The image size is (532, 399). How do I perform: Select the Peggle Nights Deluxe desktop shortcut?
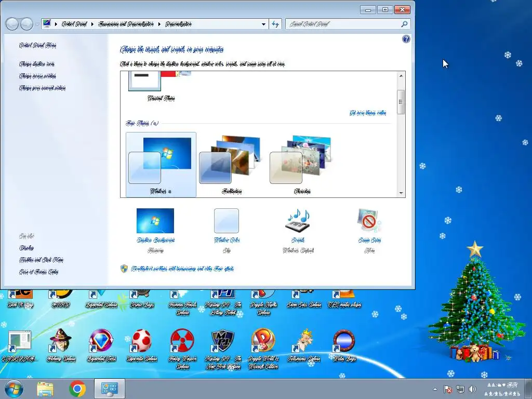click(263, 303)
